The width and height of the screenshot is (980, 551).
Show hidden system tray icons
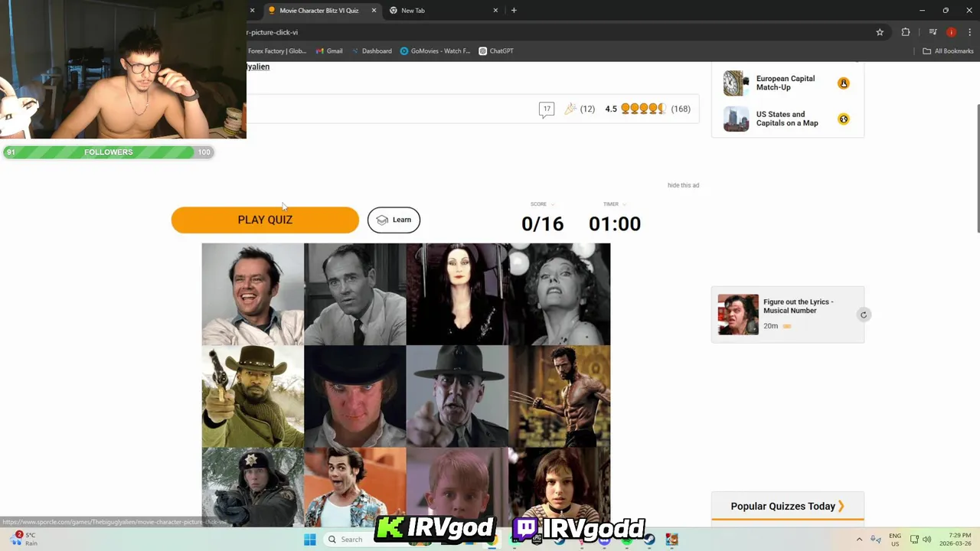coord(859,540)
